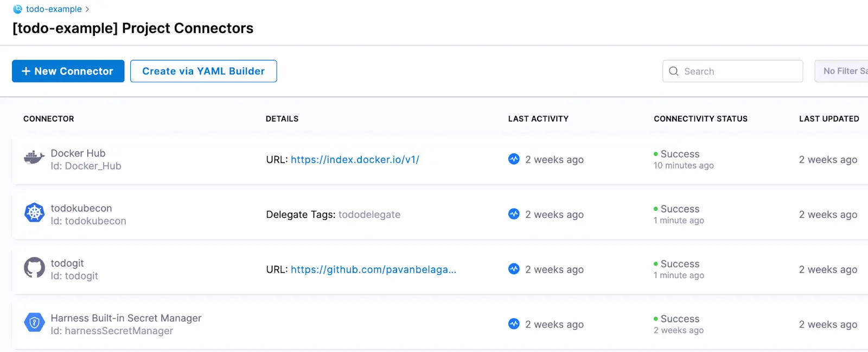
Task: Click the activity icon in todogit row
Action: (514, 269)
